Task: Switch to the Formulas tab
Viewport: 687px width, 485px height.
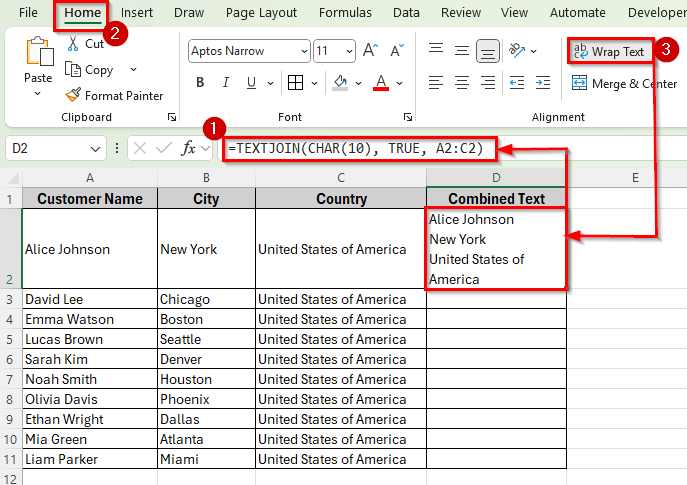Action: (x=345, y=13)
